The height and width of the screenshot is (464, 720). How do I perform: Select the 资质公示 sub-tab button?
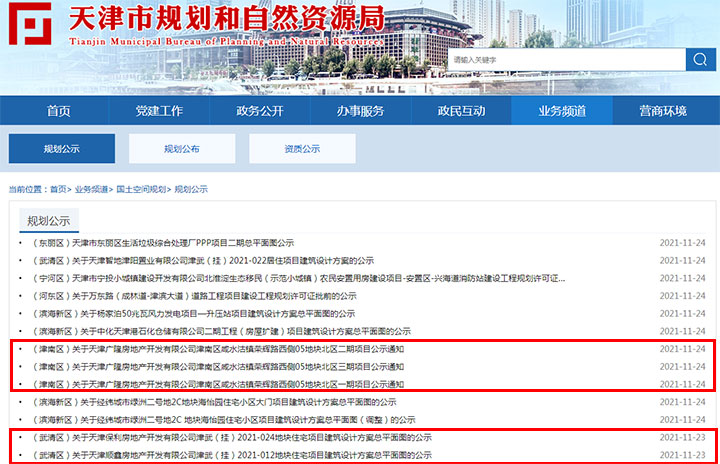click(x=302, y=148)
